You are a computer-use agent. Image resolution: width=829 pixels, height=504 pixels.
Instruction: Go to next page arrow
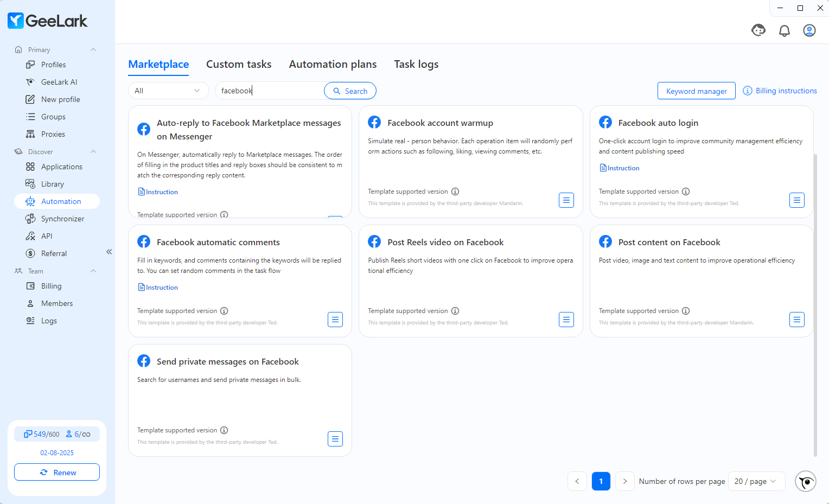pyautogui.click(x=625, y=481)
